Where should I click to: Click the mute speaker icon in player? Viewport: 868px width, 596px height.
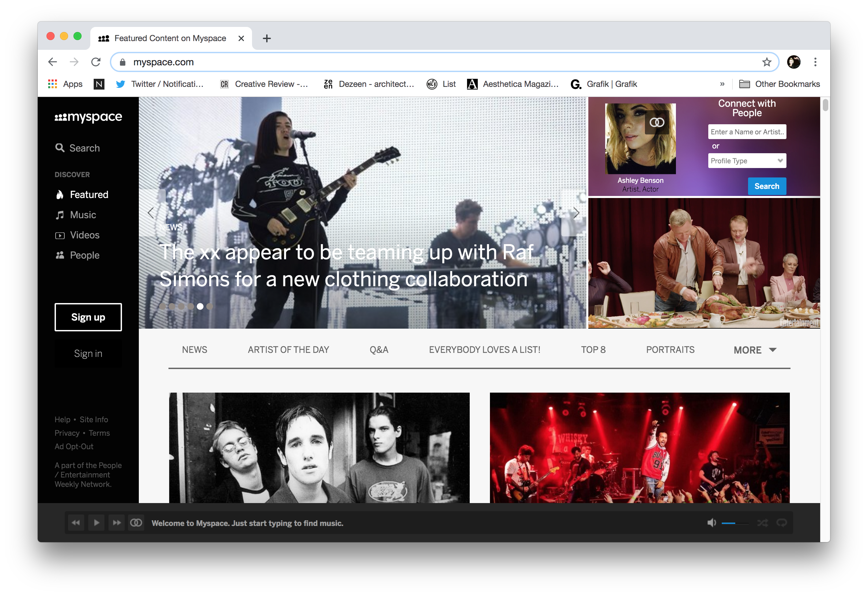[711, 523]
